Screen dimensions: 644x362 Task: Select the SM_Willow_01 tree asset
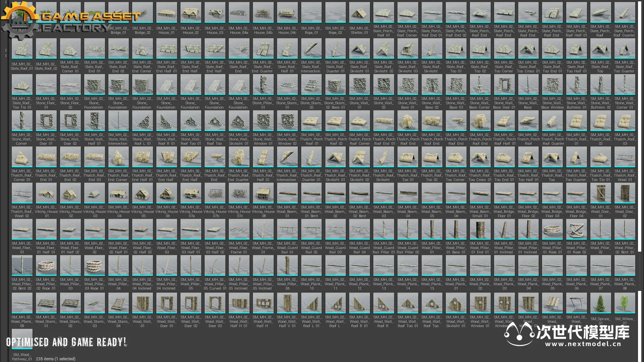point(625,303)
